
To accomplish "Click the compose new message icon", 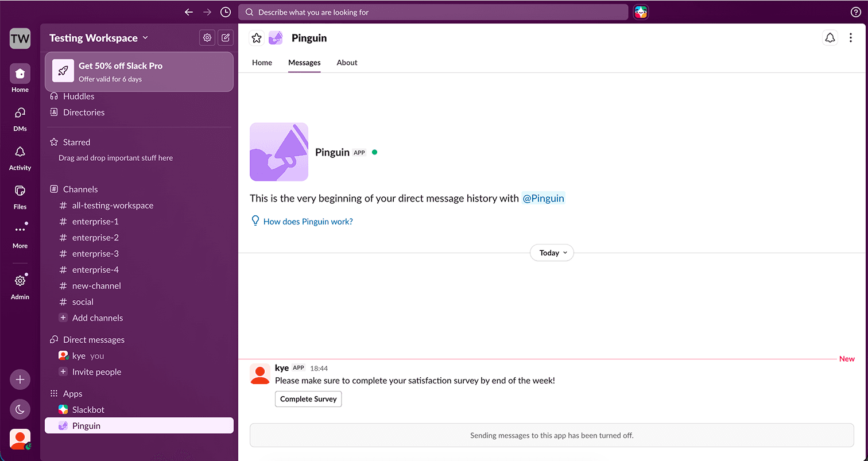I will point(226,38).
